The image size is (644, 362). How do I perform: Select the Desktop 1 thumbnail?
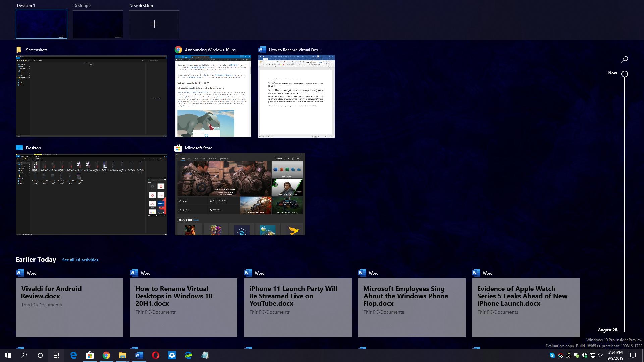tap(42, 24)
